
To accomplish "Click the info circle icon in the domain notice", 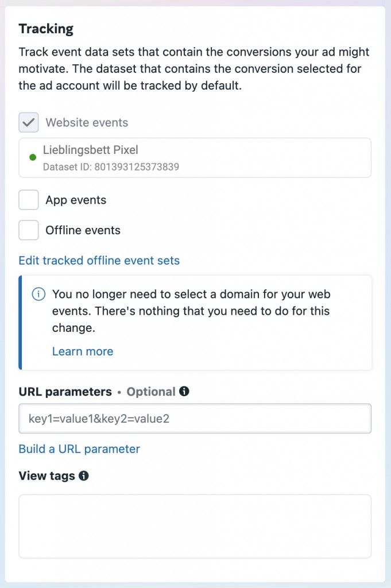I will tap(38, 295).
